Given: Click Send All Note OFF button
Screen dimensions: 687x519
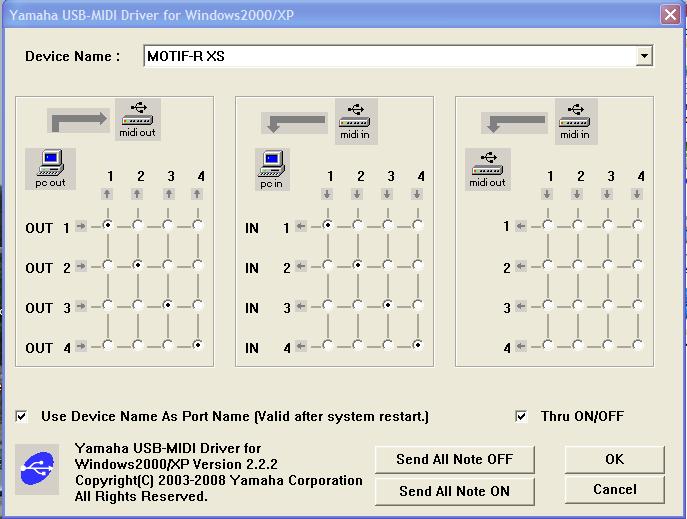Looking at the screenshot, I should pos(455,459).
